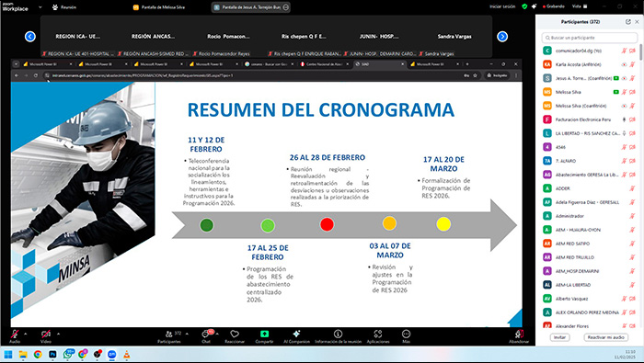Select JUNIN- HOSP video tile
644x363 pixels.
coord(379,37)
